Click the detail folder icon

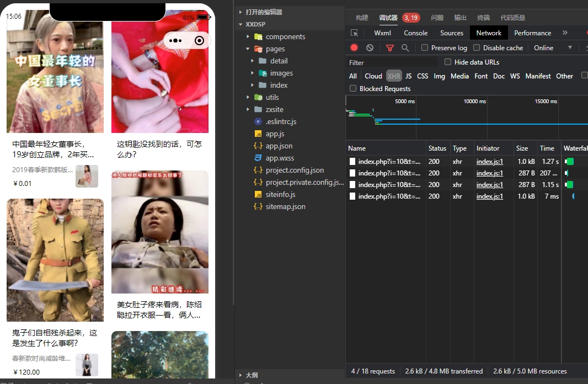point(263,61)
